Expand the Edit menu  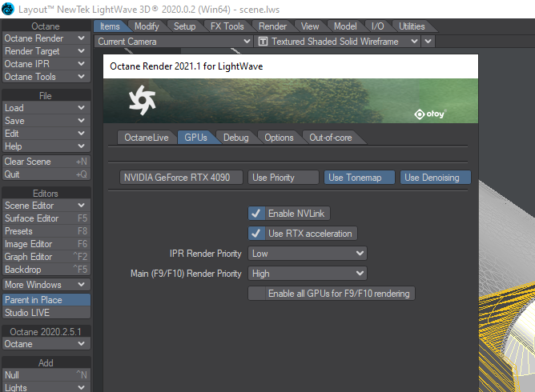pyautogui.click(x=46, y=134)
